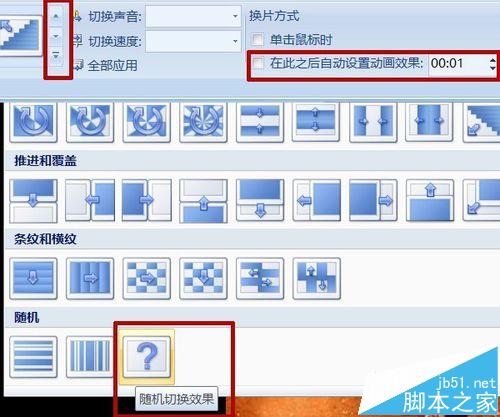Click the 随机切换效果 tooltip text
This screenshot has width=500, height=417.
coord(177,399)
